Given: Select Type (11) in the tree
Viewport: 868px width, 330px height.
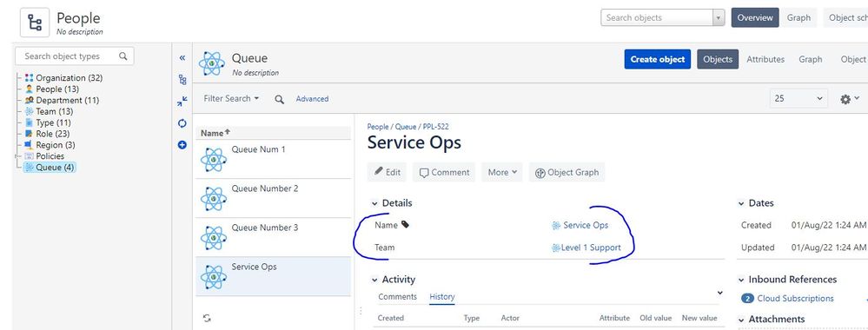Looking at the screenshot, I should click(x=54, y=122).
